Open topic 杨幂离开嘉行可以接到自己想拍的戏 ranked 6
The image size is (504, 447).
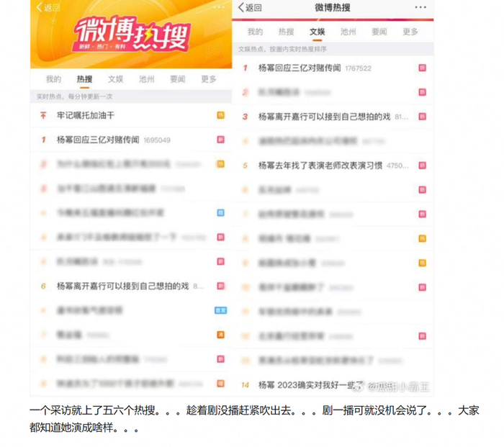point(122,286)
